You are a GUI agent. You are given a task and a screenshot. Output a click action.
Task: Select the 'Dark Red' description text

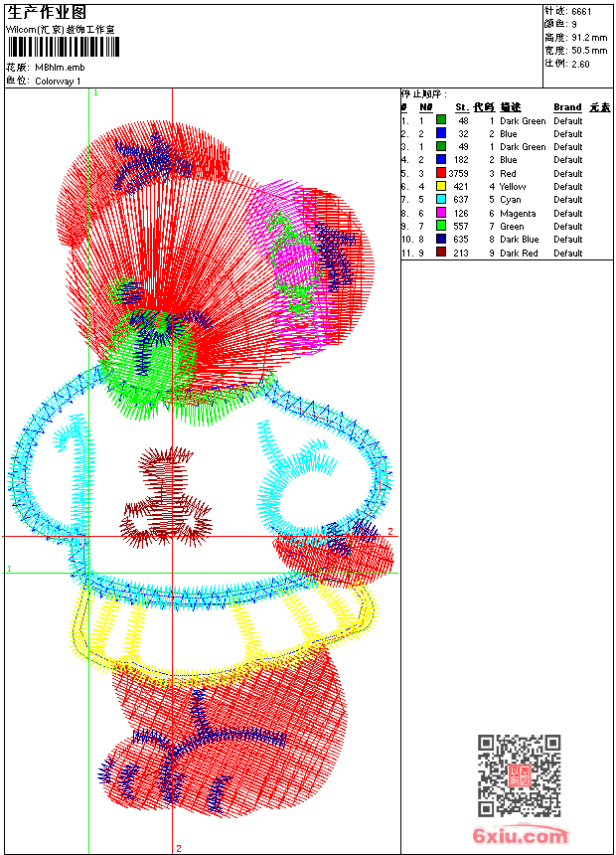pos(519,253)
